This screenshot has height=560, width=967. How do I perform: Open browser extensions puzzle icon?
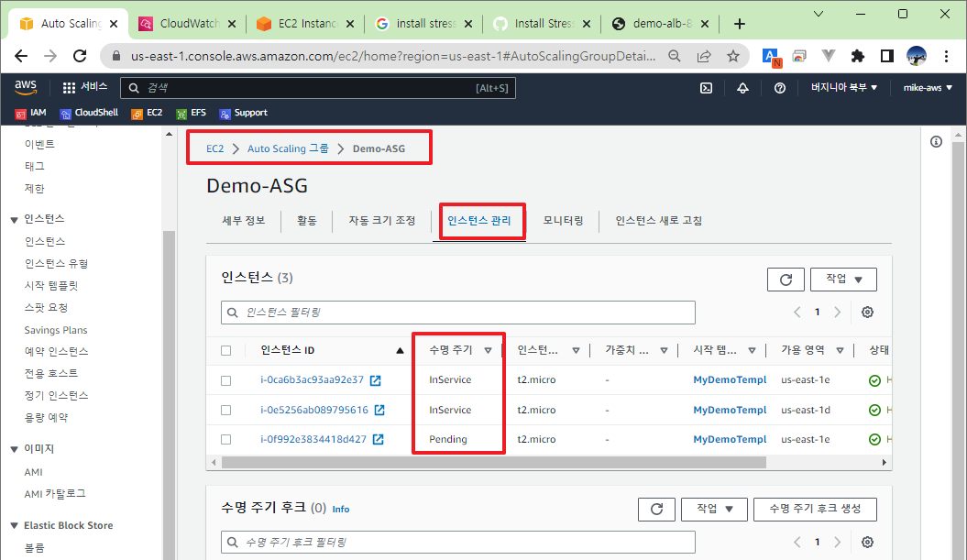pyautogui.click(x=857, y=56)
